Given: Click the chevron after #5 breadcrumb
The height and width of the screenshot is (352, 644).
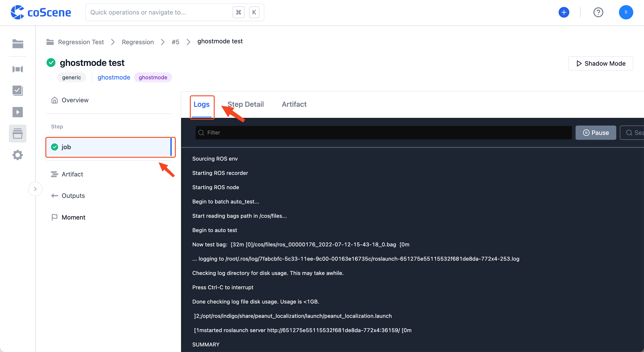Looking at the screenshot, I should tap(189, 42).
